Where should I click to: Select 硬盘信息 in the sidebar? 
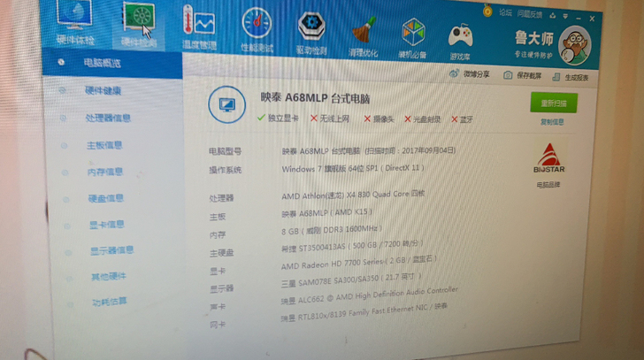105,199
